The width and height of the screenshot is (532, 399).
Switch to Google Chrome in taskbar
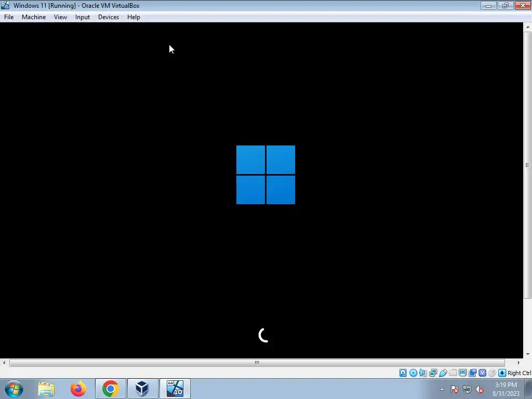pos(111,389)
